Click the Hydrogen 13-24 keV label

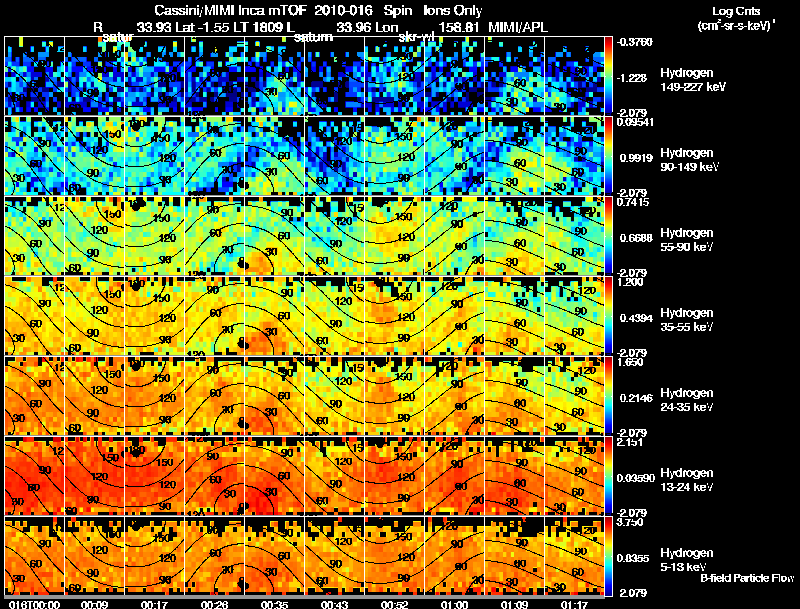click(x=686, y=480)
